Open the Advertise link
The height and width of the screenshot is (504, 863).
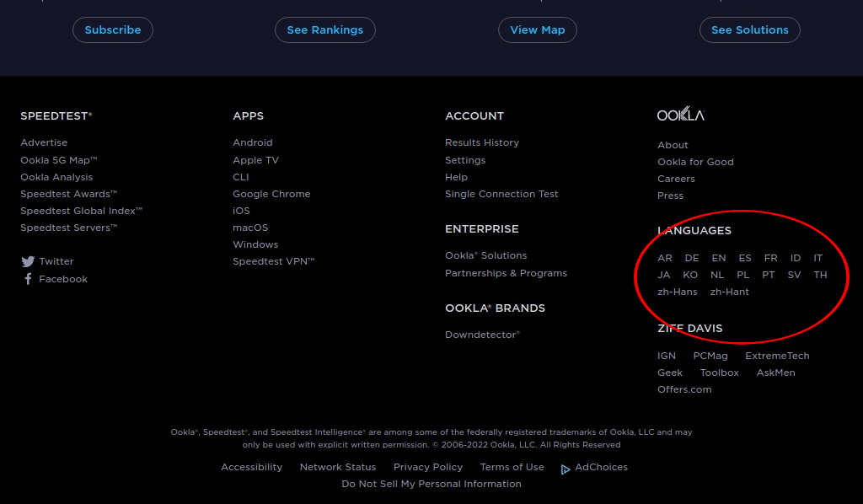(44, 142)
